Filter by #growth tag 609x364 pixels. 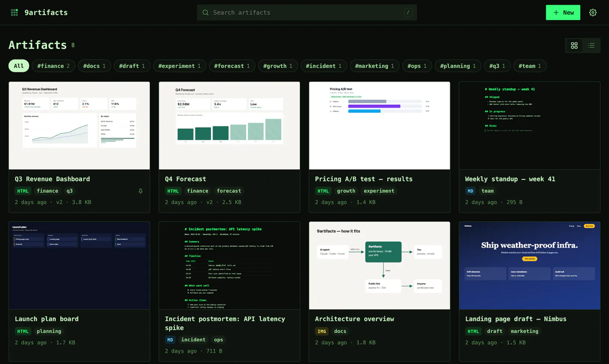[278, 66]
